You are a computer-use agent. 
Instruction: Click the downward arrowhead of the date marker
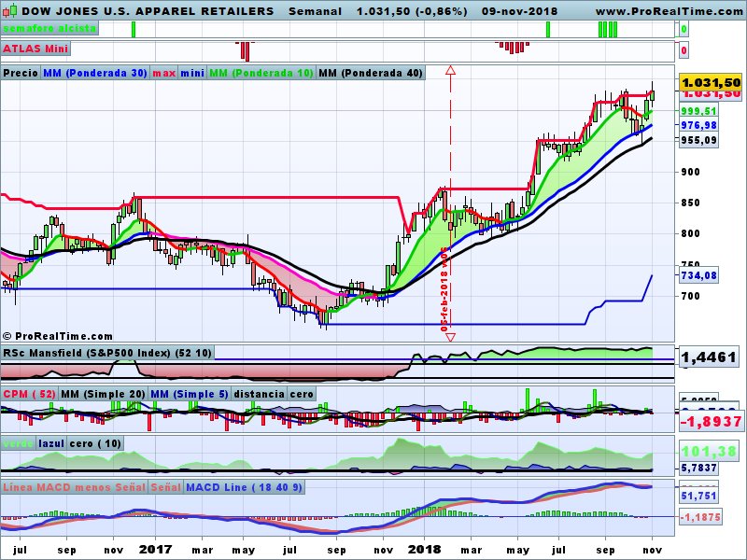pos(450,337)
